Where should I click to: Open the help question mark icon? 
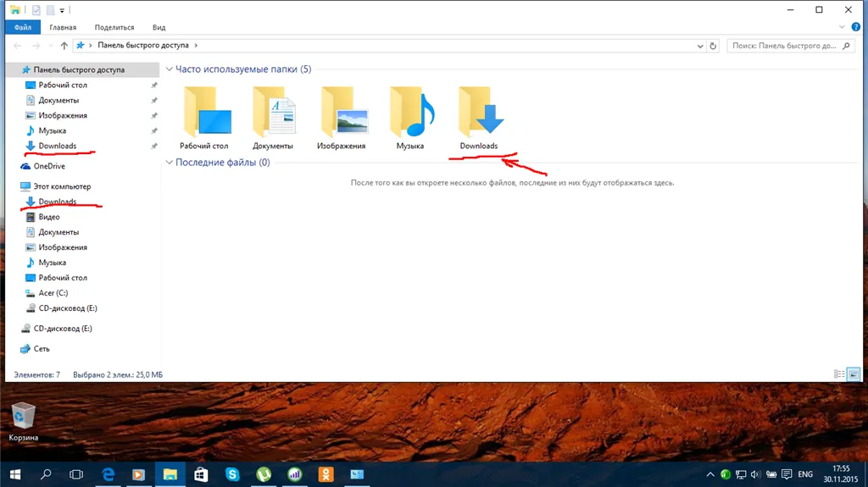(x=856, y=26)
